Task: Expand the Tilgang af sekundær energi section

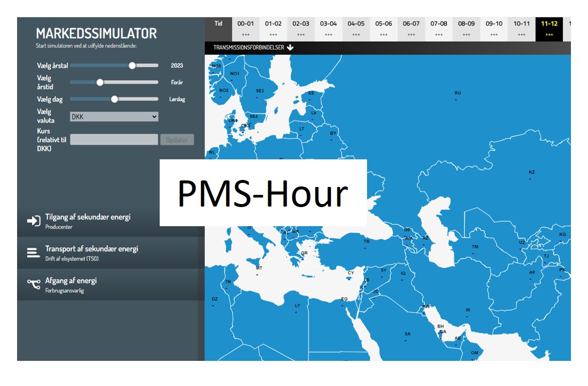Action: tap(88, 217)
